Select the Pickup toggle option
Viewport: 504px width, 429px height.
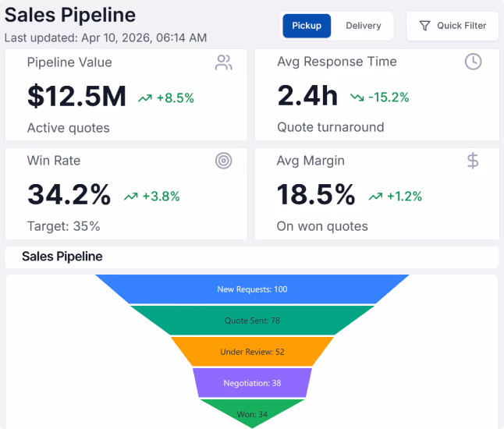(307, 26)
